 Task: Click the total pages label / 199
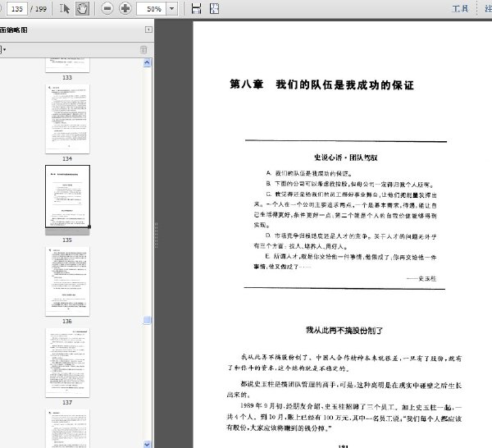(x=39, y=9)
